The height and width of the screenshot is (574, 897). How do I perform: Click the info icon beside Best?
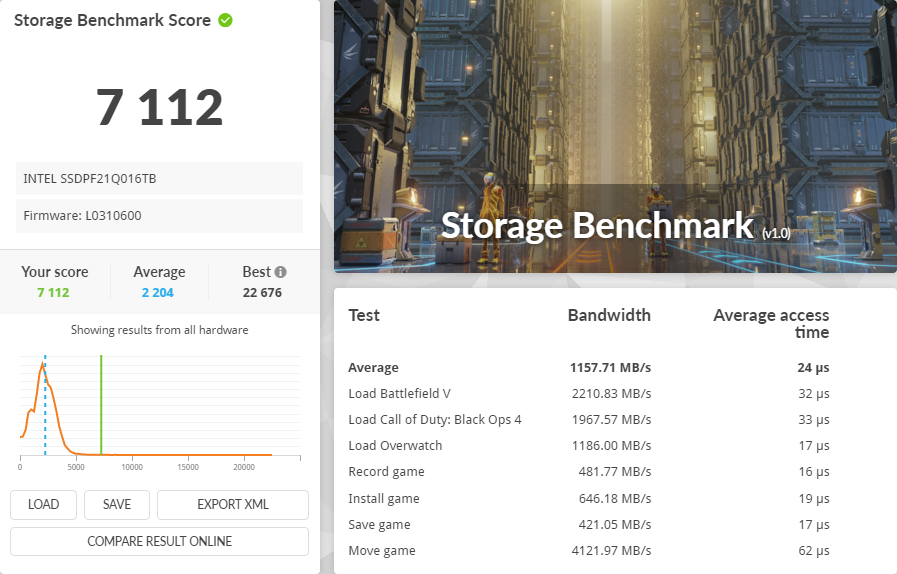tap(280, 272)
